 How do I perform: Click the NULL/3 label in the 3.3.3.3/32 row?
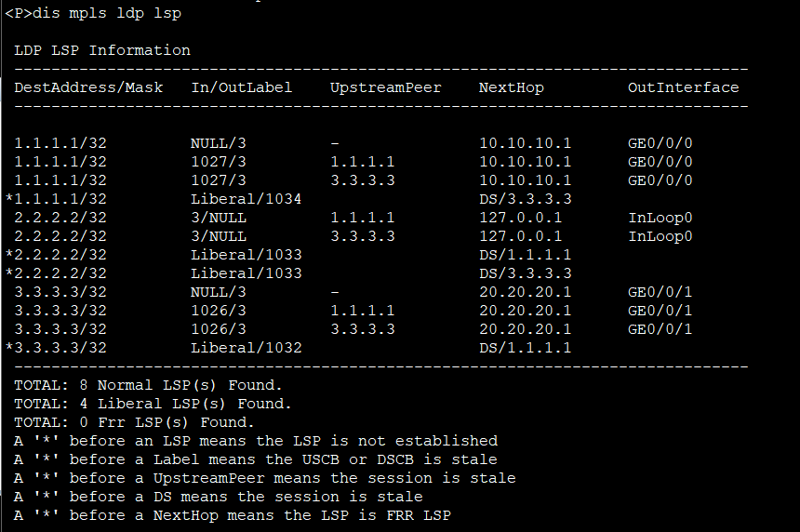click(219, 292)
